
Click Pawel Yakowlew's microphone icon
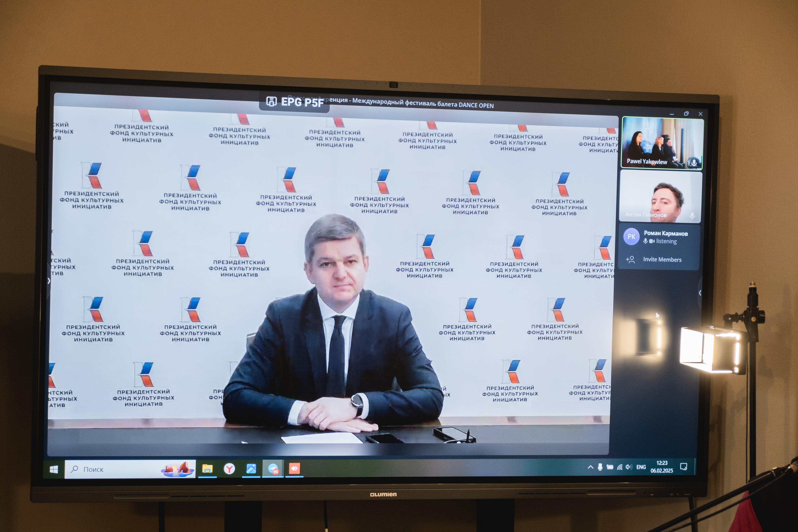tap(694, 163)
